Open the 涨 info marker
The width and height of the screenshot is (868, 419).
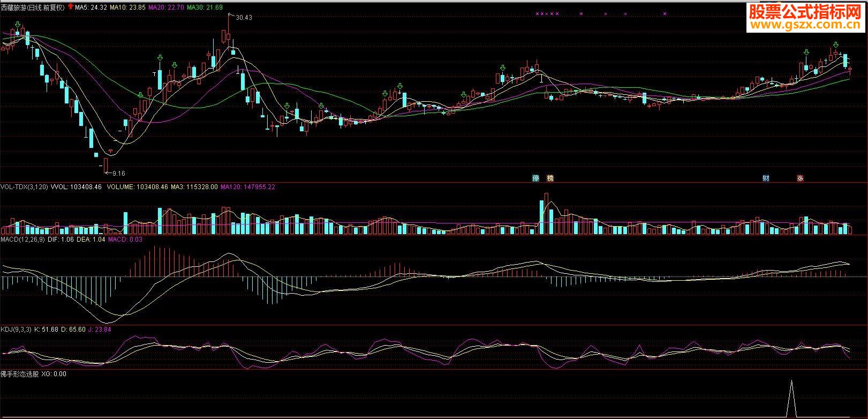tap(800, 178)
